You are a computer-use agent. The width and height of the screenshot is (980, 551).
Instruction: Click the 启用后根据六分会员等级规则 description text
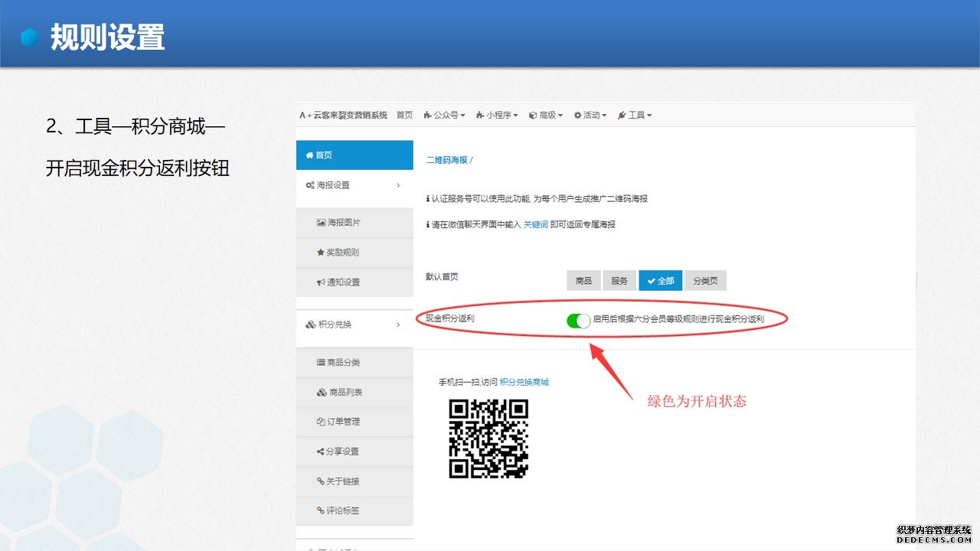678,318
